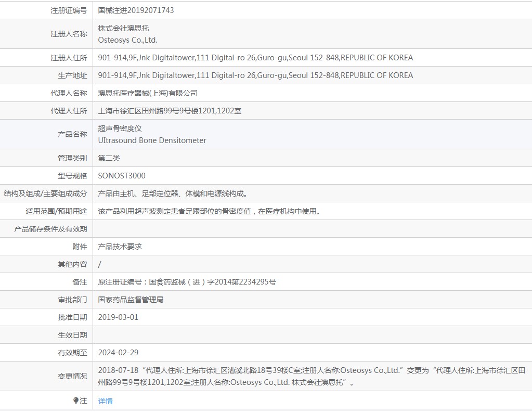
Task: Click the 备注 label
Action: 80,282
